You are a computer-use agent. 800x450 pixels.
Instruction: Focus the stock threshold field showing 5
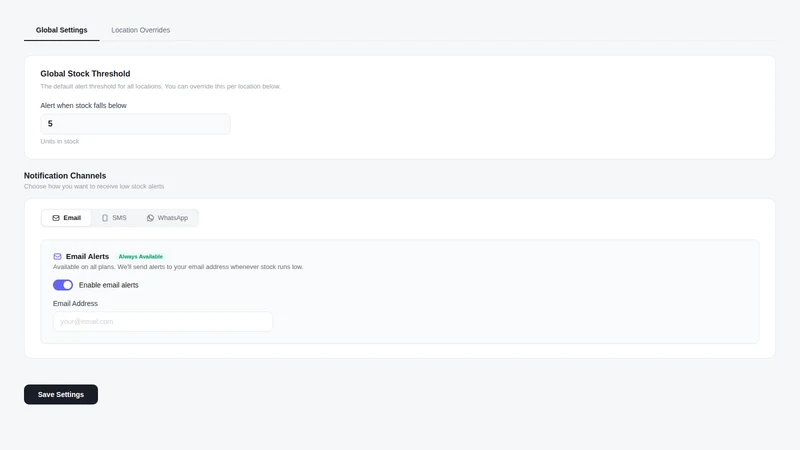135,124
